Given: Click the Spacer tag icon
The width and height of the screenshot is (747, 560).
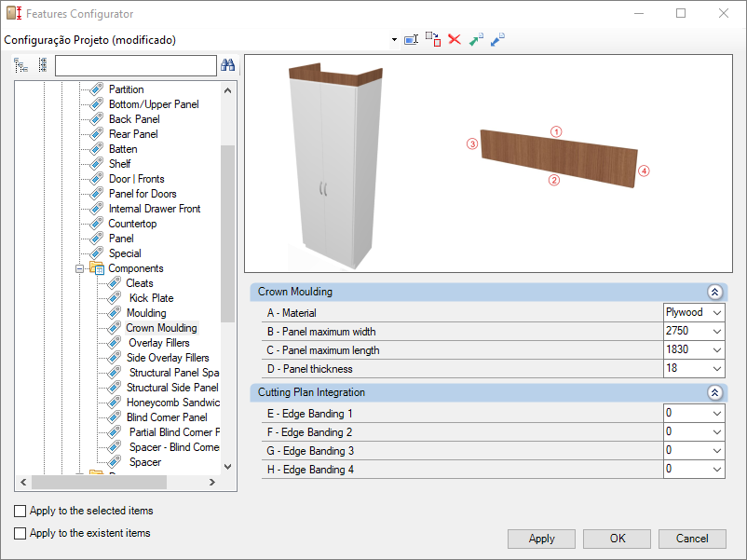Looking at the screenshot, I should click(x=115, y=461).
